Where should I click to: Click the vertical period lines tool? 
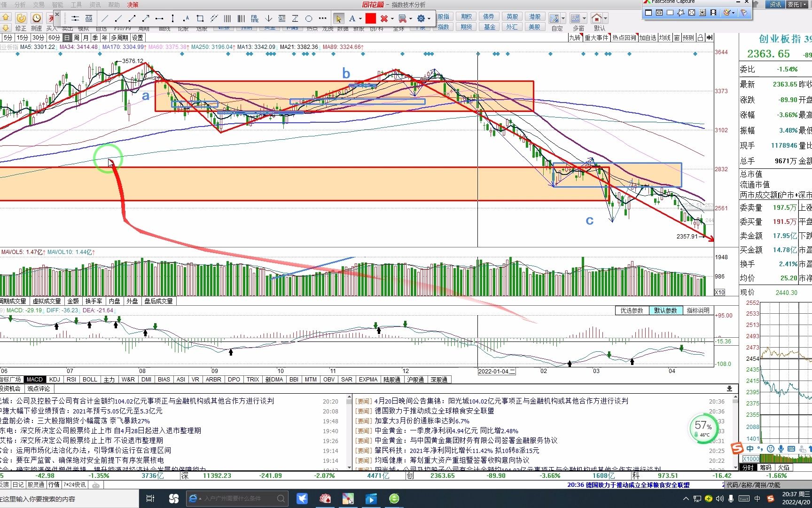click(x=227, y=19)
